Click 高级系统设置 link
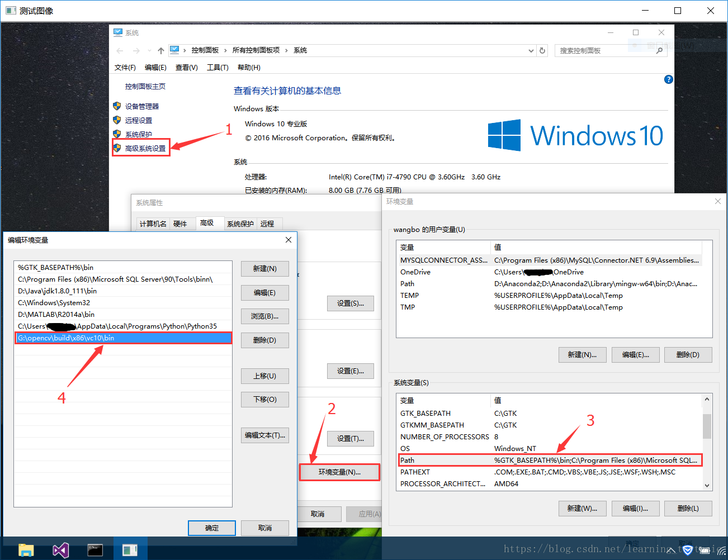 (145, 148)
